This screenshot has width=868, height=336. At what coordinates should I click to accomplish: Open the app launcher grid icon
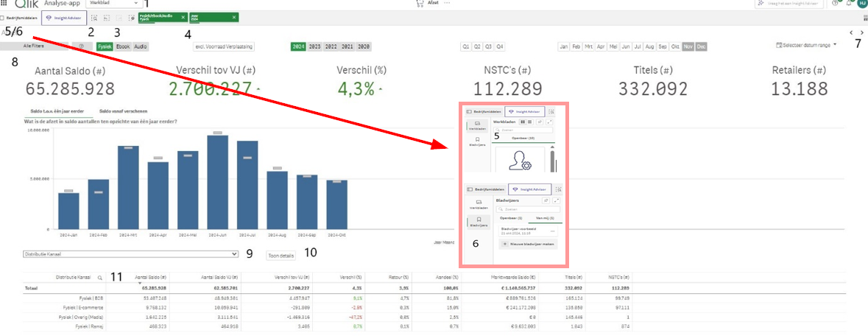[4, 3]
